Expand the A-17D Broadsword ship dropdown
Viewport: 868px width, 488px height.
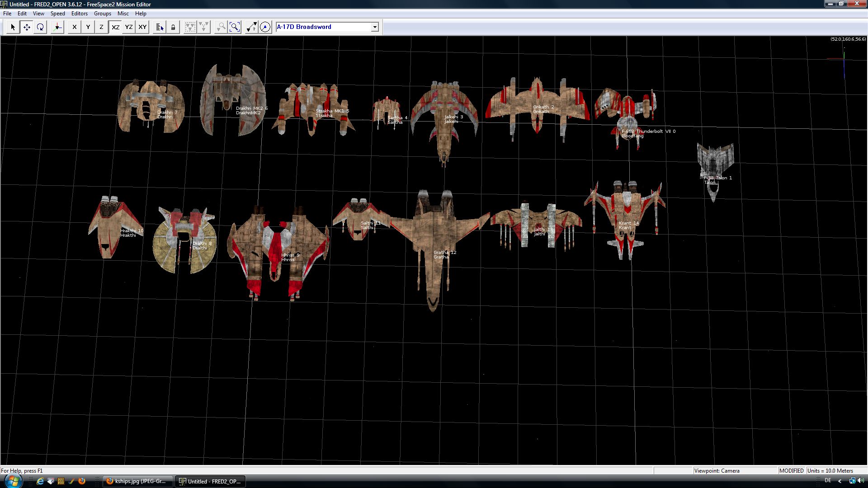375,27
